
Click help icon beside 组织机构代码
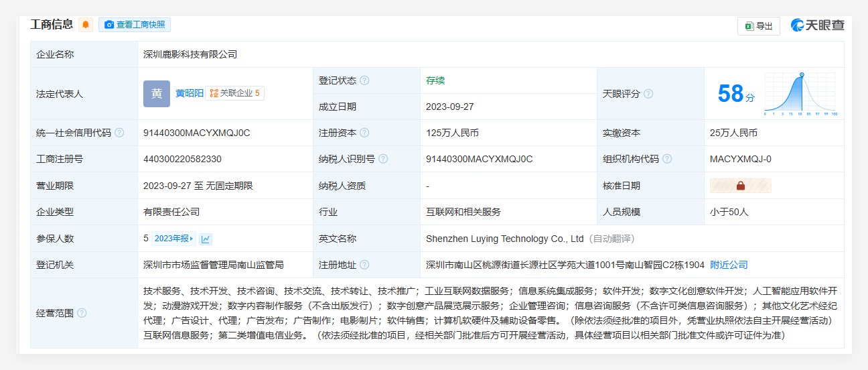click(x=667, y=159)
